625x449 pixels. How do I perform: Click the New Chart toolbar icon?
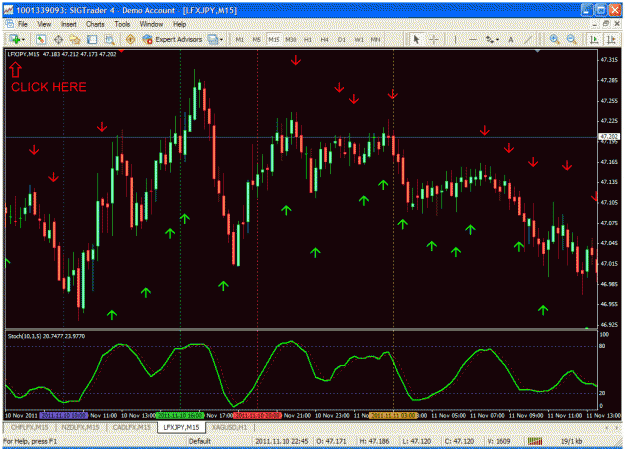pyautogui.click(x=15, y=39)
